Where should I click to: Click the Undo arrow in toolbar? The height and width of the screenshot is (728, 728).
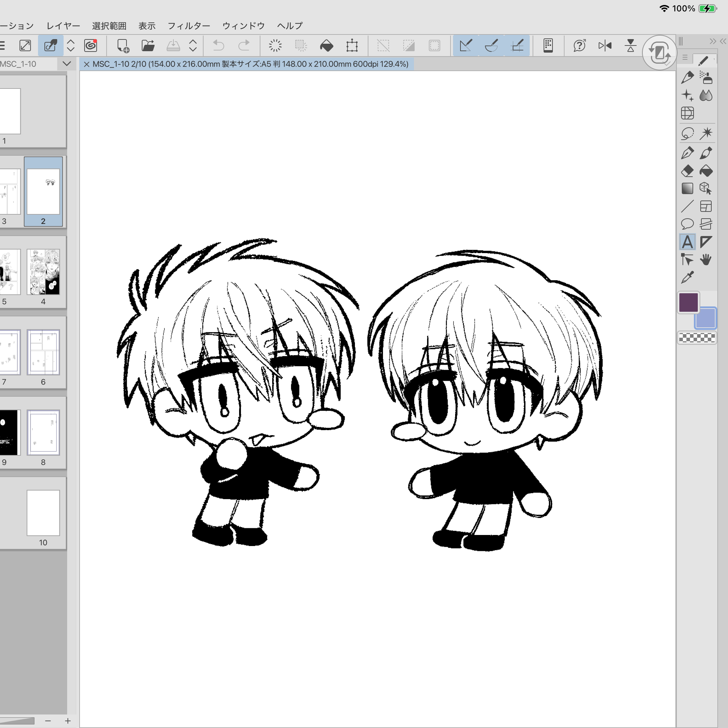tap(218, 45)
